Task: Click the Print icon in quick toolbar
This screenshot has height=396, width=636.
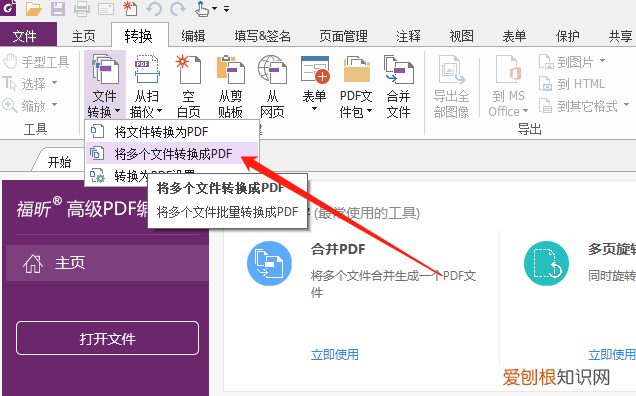Action: click(x=82, y=8)
